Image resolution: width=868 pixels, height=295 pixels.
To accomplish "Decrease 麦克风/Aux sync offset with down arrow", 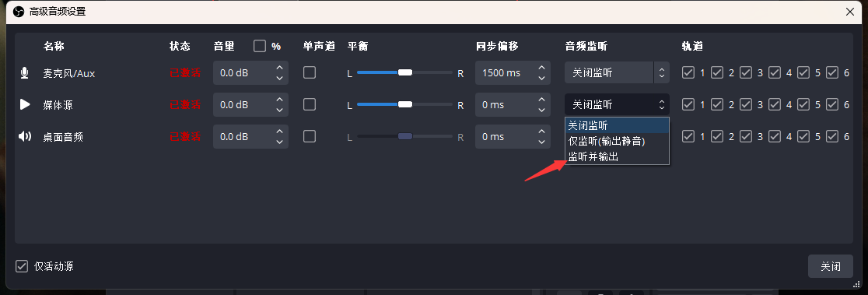I will click(x=541, y=78).
